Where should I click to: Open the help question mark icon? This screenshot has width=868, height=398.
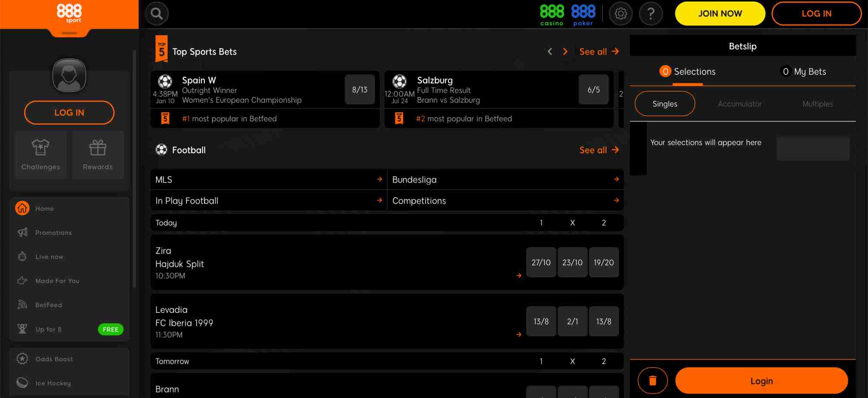pos(651,14)
